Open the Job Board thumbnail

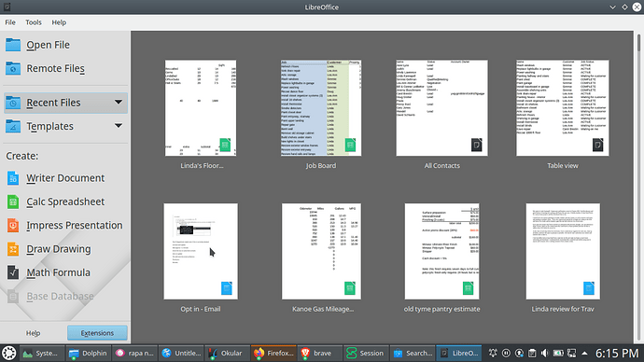click(x=321, y=108)
